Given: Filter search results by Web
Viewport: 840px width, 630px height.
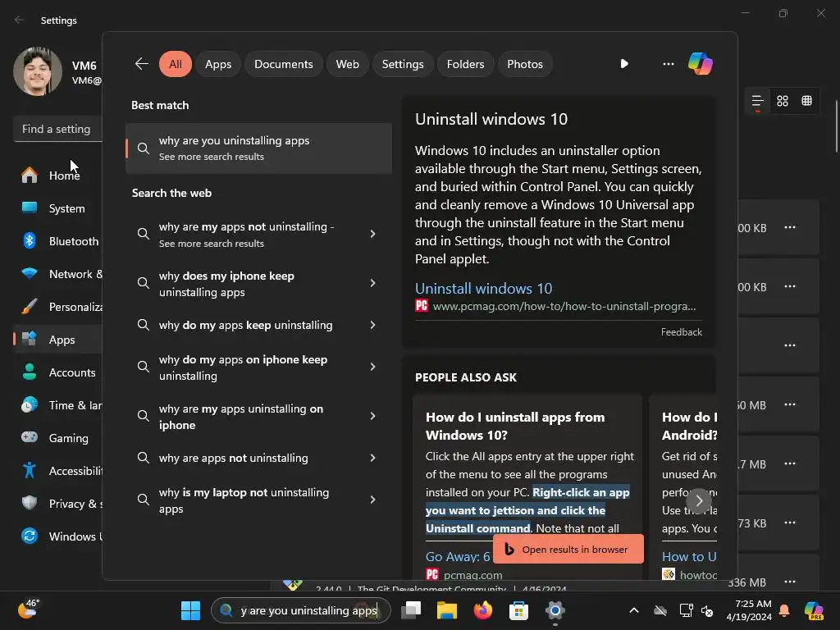Looking at the screenshot, I should (x=347, y=64).
